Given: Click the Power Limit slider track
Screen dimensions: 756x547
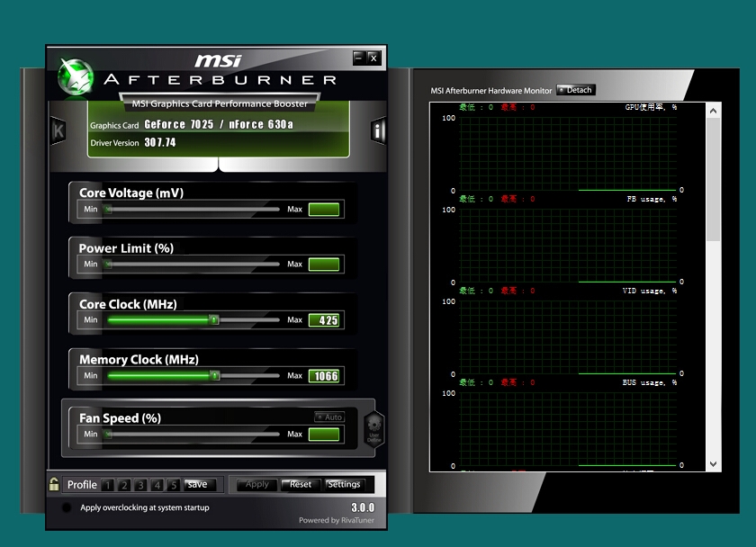Looking at the screenshot, I should tap(193, 265).
